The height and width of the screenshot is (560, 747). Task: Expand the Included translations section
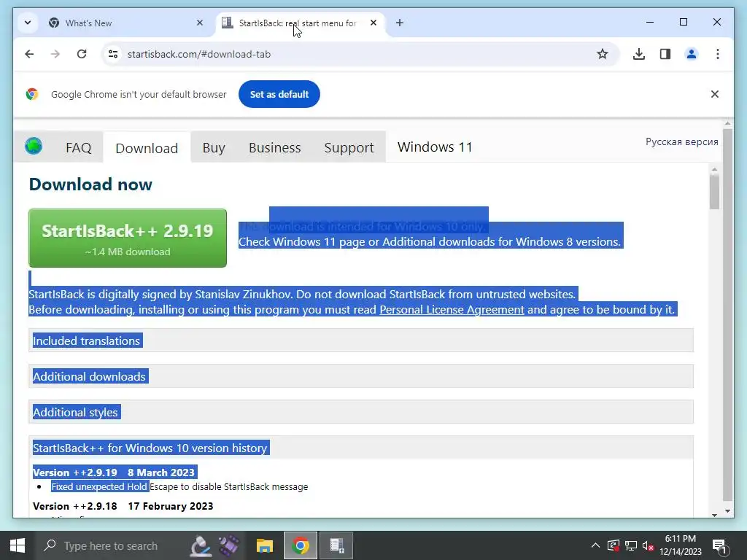tap(360, 341)
